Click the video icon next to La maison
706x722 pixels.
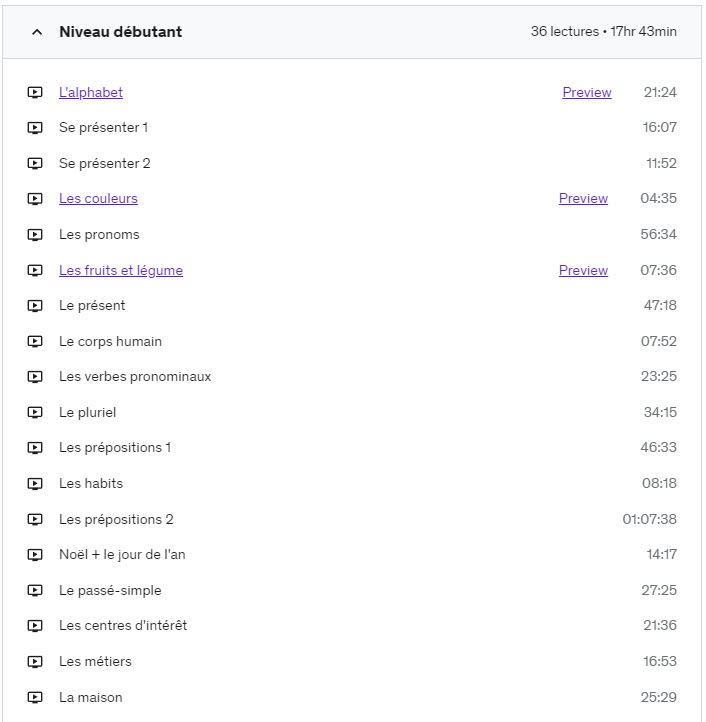(x=35, y=697)
